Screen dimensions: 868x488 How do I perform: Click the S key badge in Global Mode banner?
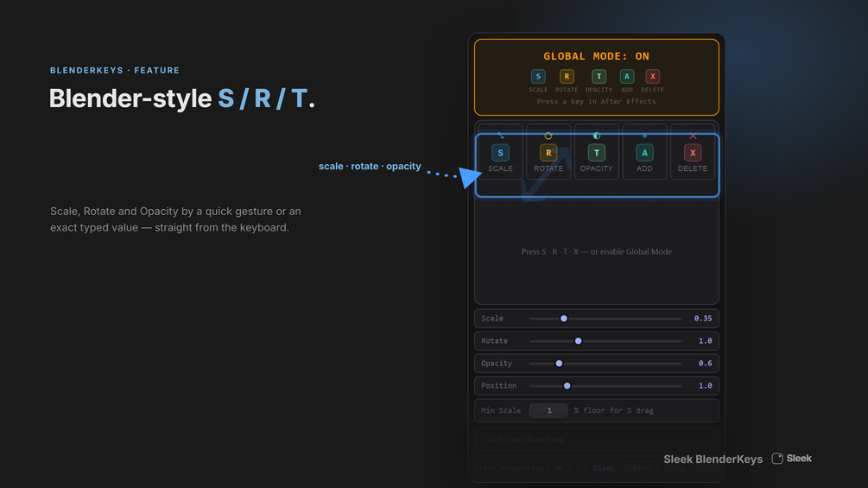point(537,76)
